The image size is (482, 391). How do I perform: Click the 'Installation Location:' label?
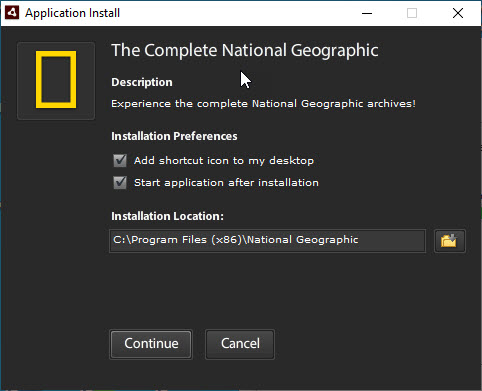167,216
